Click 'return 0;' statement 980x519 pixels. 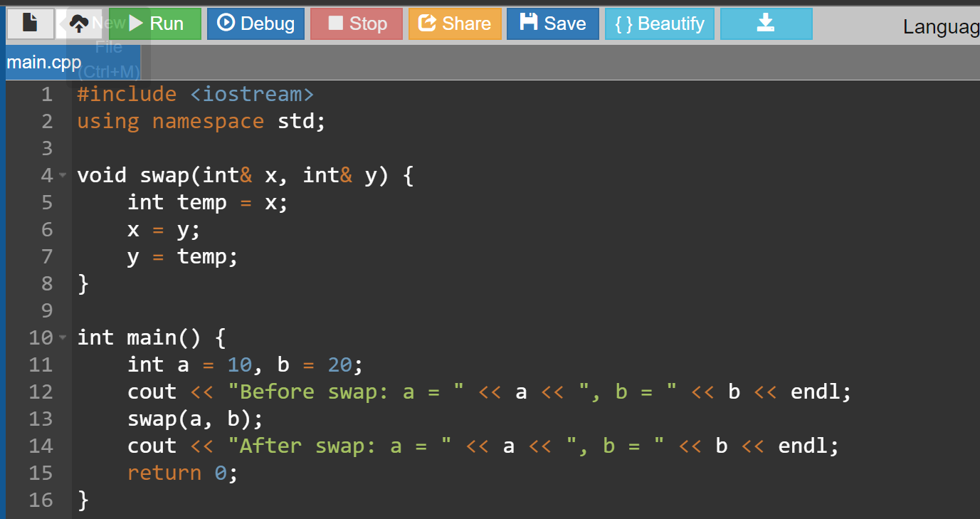pos(183,473)
